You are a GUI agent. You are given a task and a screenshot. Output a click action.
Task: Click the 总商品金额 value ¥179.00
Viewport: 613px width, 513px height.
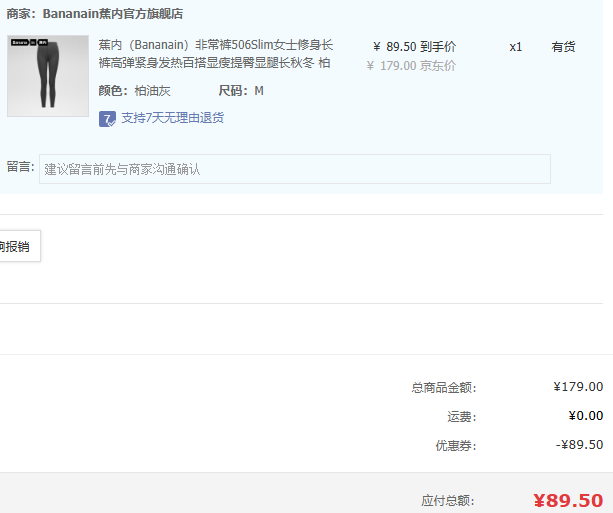click(x=578, y=387)
